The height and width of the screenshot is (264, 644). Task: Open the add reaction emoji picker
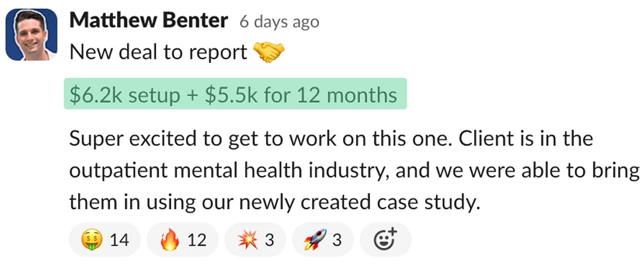coord(384,240)
